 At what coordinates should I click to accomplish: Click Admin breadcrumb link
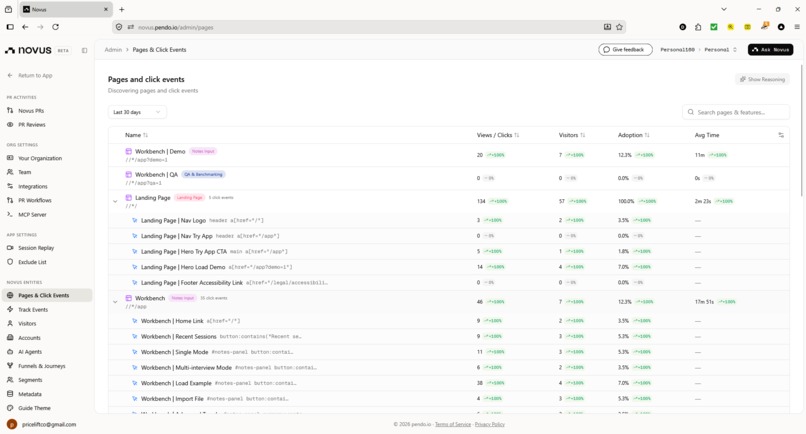[x=113, y=50]
